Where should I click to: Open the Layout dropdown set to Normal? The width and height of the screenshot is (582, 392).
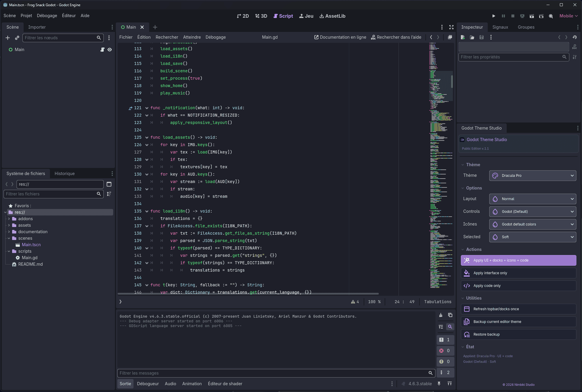(x=533, y=199)
